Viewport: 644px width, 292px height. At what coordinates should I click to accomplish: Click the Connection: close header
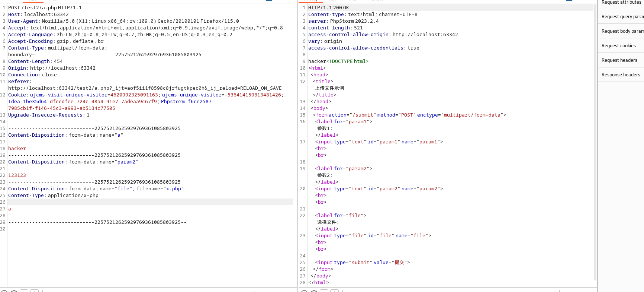(32, 75)
